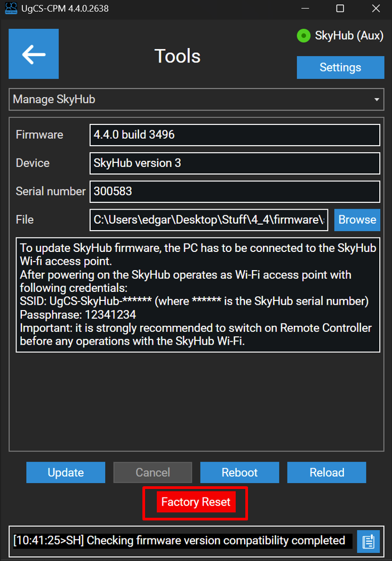Click the Cancel button
This screenshot has width=392, height=561.
pyautogui.click(x=153, y=472)
